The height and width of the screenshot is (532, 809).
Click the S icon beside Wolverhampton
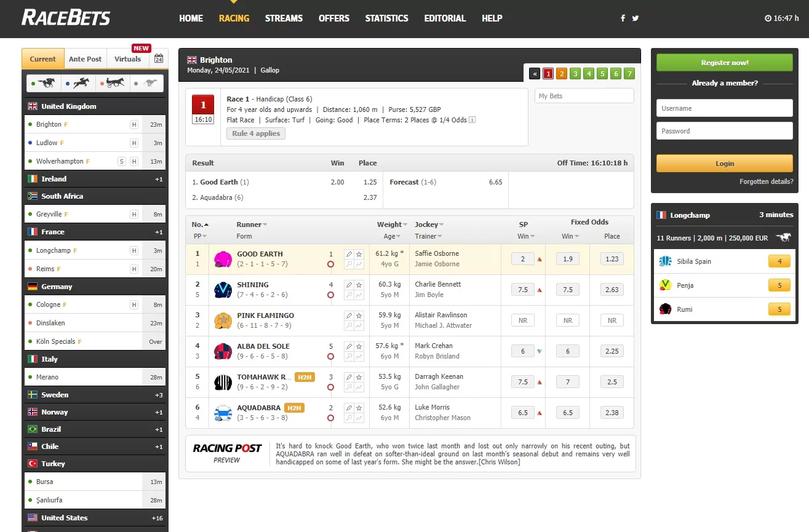click(x=122, y=161)
